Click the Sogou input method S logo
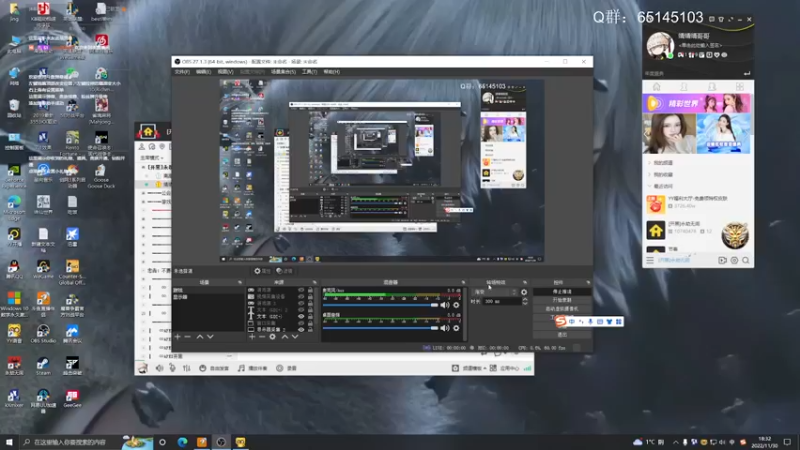The image size is (800, 450). 561,321
